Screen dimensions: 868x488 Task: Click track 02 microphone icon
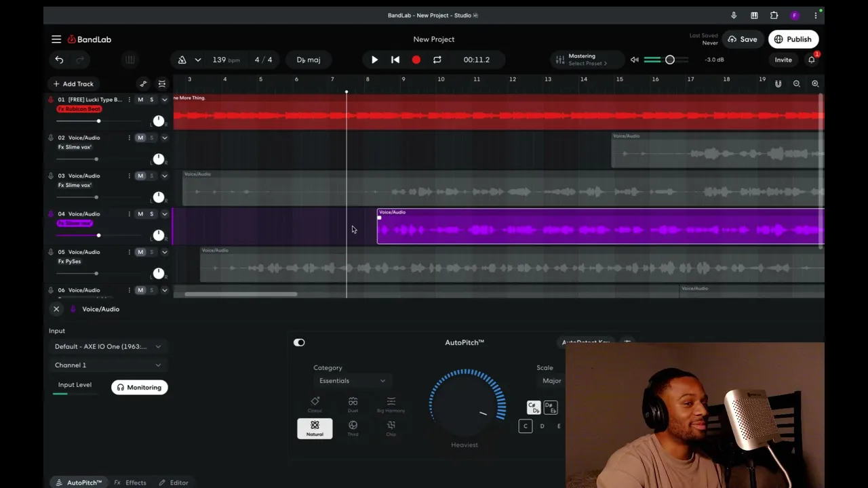(x=51, y=138)
